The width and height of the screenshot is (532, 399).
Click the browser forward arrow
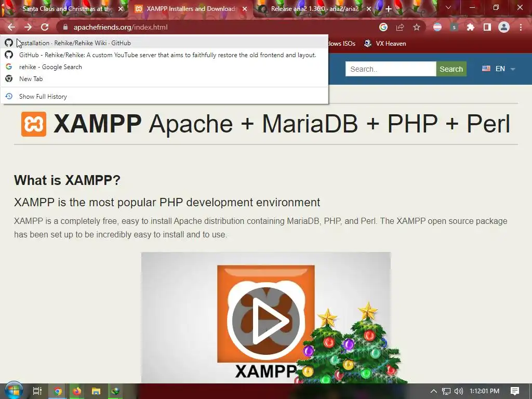tap(28, 27)
